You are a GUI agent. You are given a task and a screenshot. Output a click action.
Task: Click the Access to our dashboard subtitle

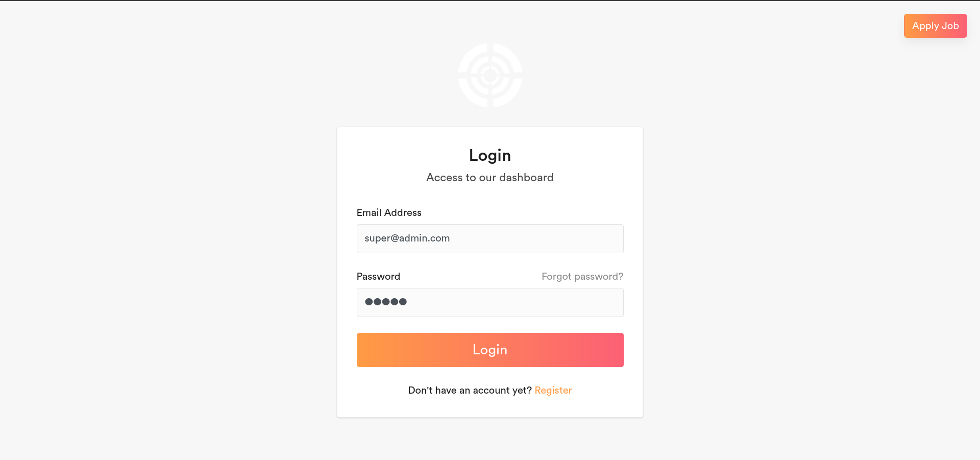(489, 178)
